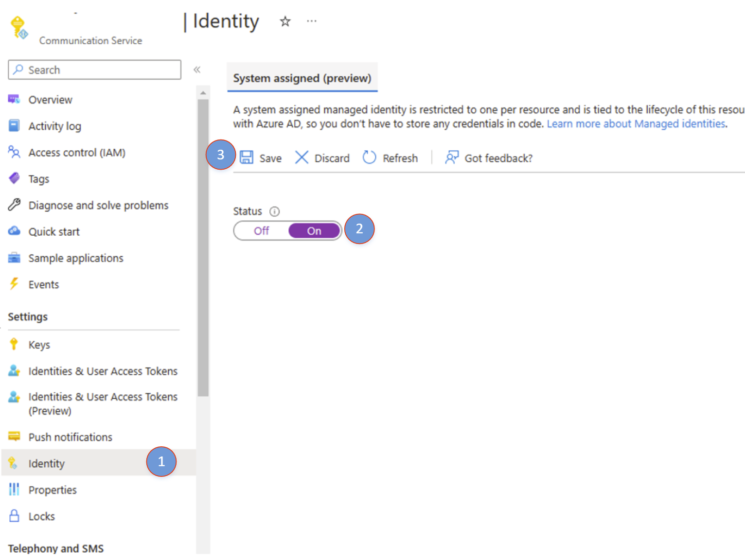The width and height of the screenshot is (745, 560).
Task: Click the Identity key icon in sidebar
Action: tap(14, 463)
